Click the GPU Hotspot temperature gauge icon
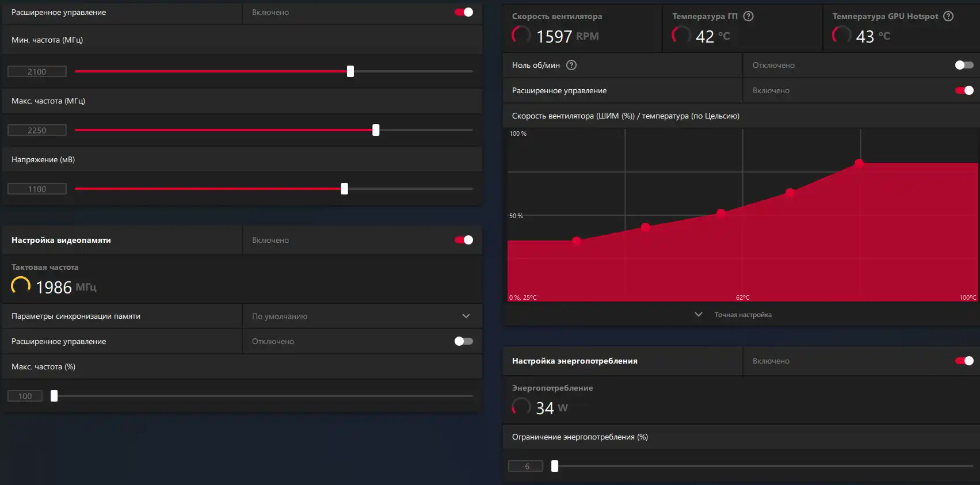 point(841,35)
